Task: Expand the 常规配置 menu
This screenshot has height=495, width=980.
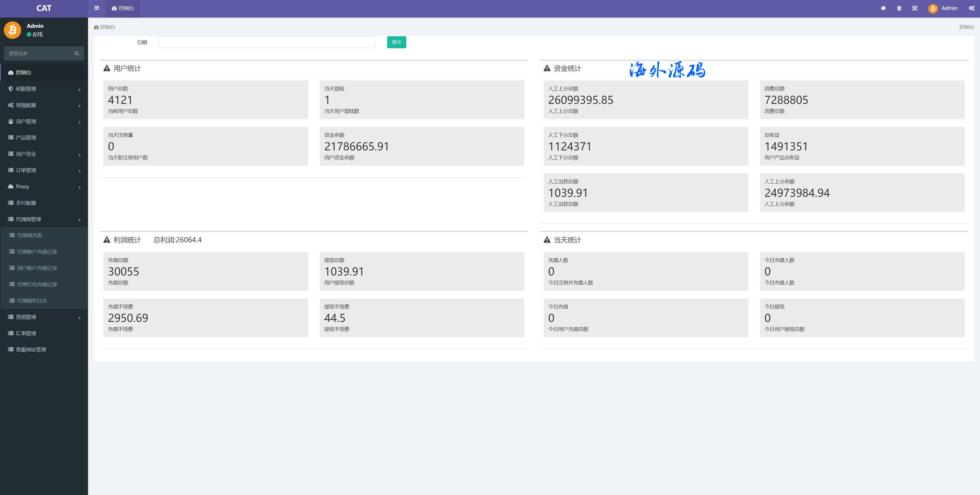Action: [x=44, y=105]
